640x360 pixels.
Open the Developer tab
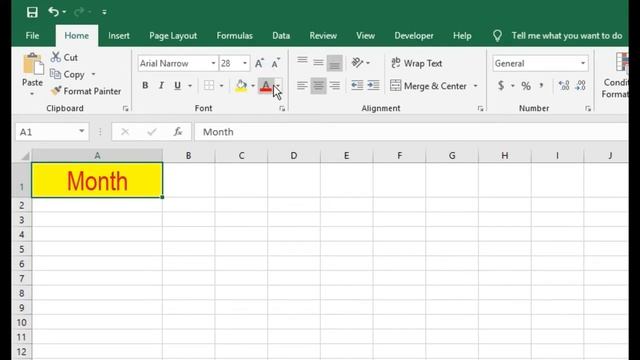click(x=413, y=36)
